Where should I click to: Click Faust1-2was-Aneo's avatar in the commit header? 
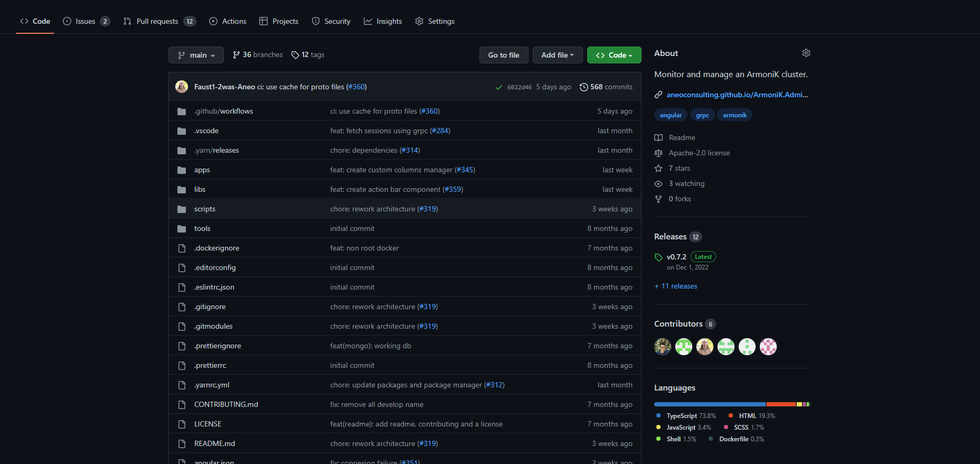[182, 87]
